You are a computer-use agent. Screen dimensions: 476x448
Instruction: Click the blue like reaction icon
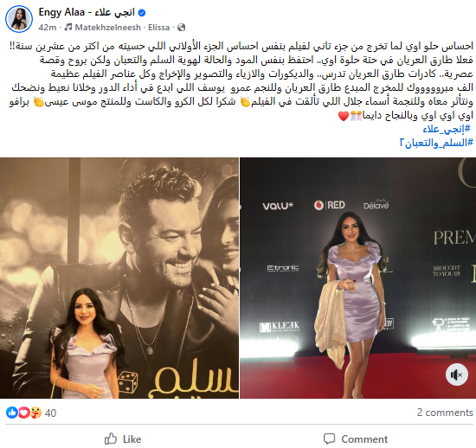(11, 413)
